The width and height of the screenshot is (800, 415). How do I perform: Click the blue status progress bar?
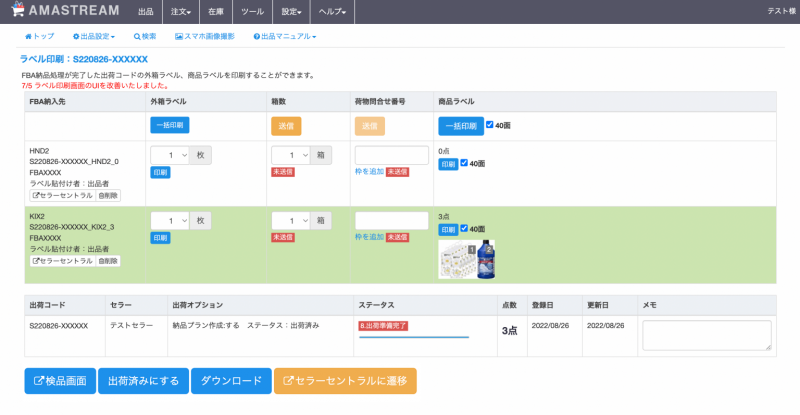[414, 337]
